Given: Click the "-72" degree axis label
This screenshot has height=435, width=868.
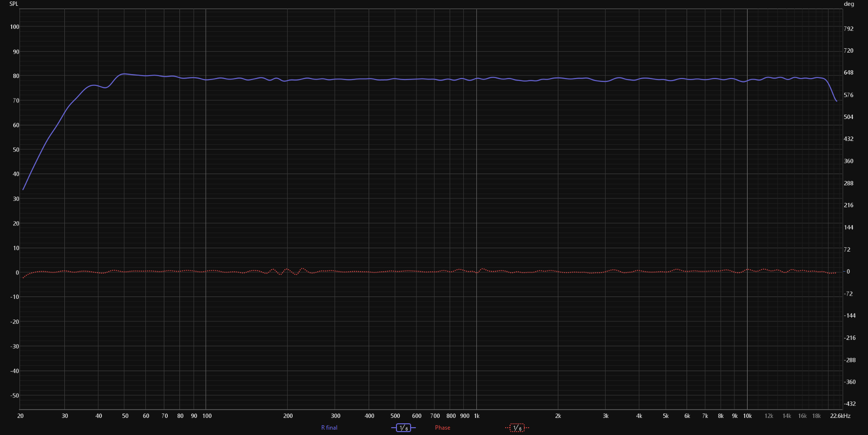Looking at the screenshot, I should pos(848,294).
